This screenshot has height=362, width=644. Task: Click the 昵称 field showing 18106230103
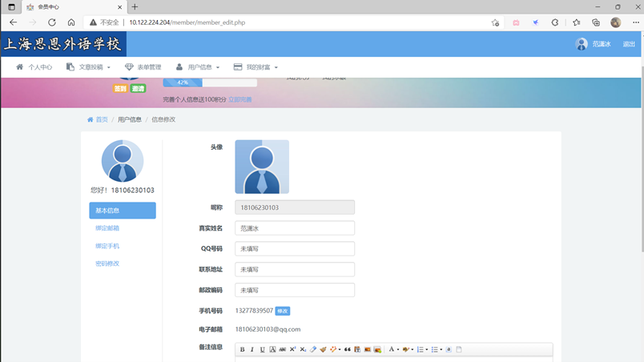(x=295, y=207)
